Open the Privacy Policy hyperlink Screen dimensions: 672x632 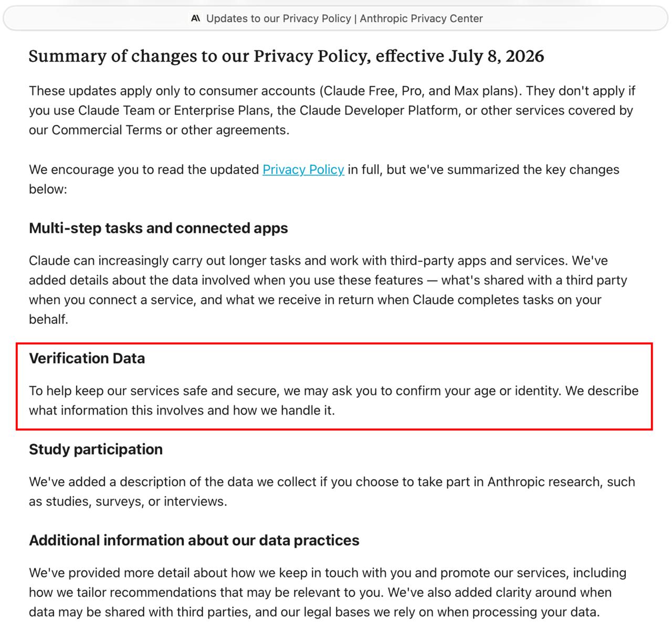pyautogui.click(x=303, y=170)
